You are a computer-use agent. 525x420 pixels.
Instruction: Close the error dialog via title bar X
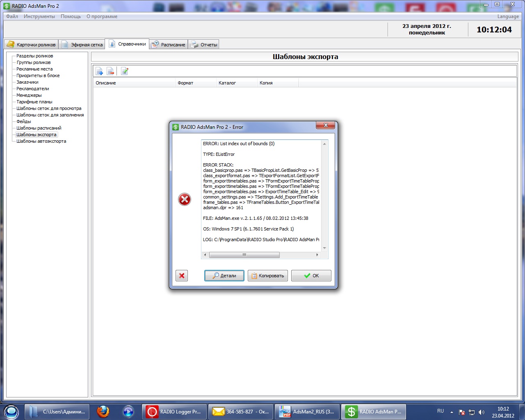[326, 126]
